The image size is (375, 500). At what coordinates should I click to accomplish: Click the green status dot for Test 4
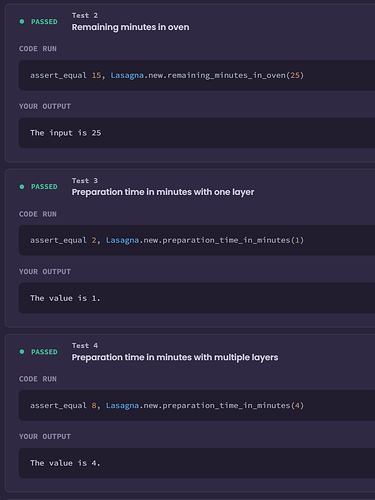(22, 352)
